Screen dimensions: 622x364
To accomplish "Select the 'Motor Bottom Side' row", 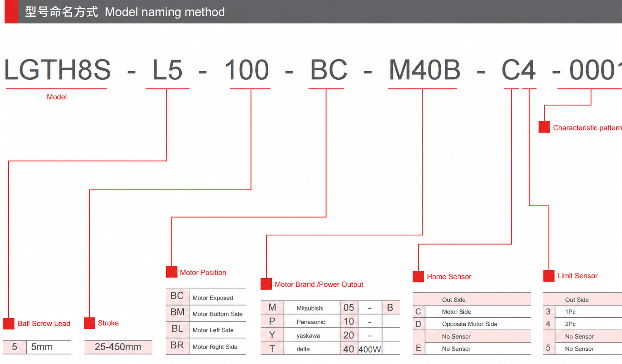I will click(206, 314).
